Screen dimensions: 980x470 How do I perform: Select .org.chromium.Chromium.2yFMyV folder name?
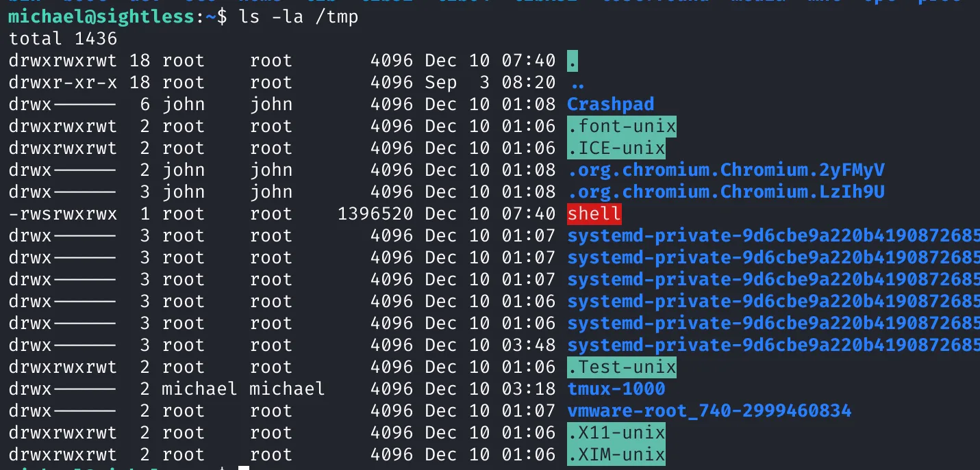(x=726, y=170)
